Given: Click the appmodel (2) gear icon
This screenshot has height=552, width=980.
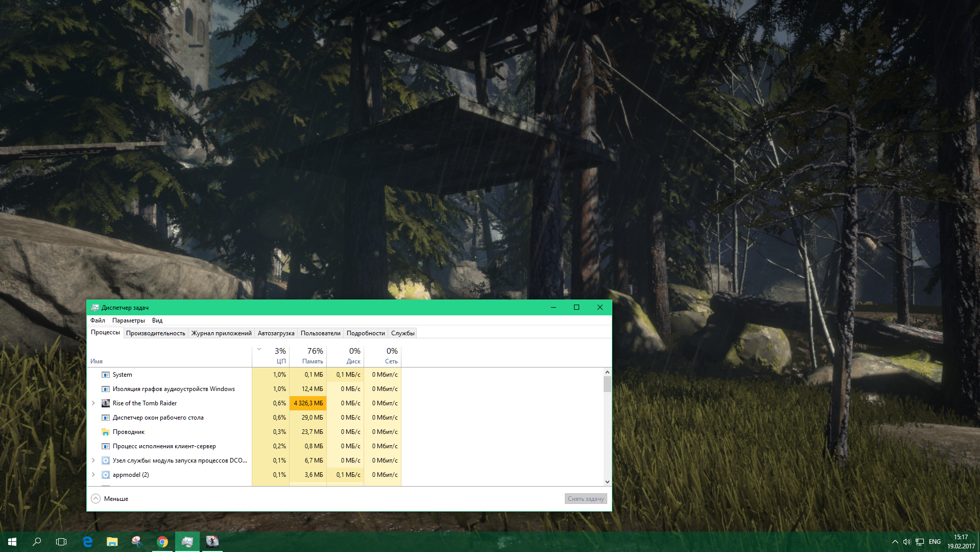Looking at the screenshot, I should click(106, 475).
